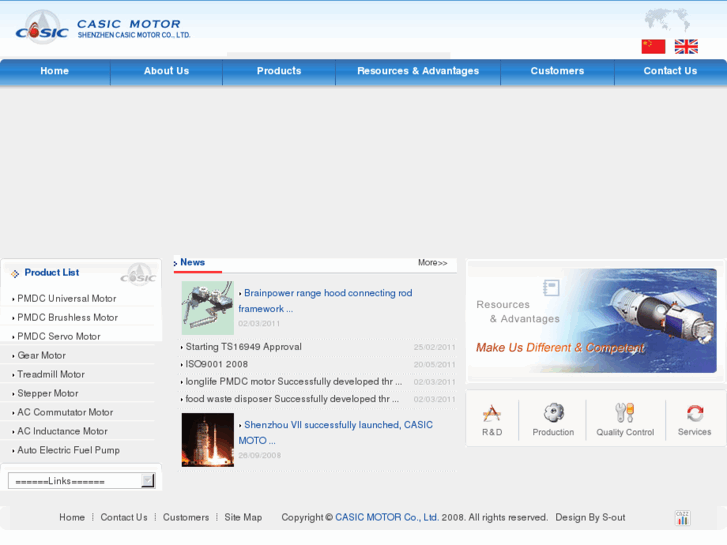The image size is (727, 545).
Task: Open the Quality Control tools icon
Action: point(625,419)
